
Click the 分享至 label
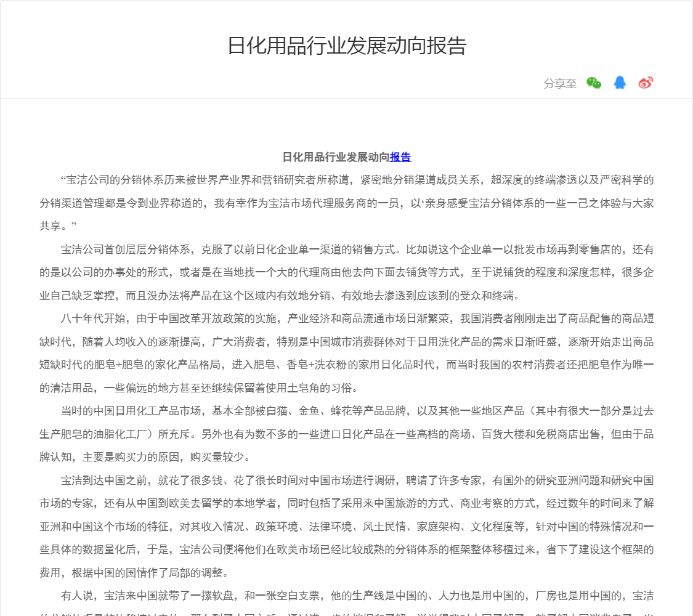click(560, 84)
